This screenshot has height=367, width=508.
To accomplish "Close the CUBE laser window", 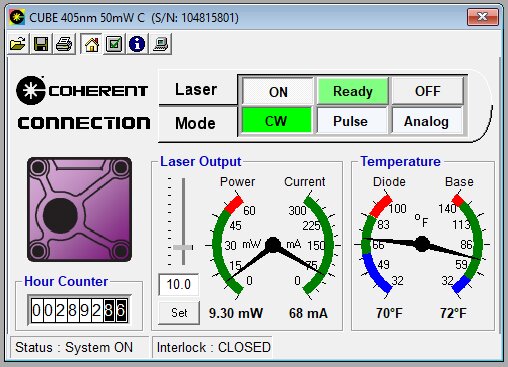I will [483, 17].
